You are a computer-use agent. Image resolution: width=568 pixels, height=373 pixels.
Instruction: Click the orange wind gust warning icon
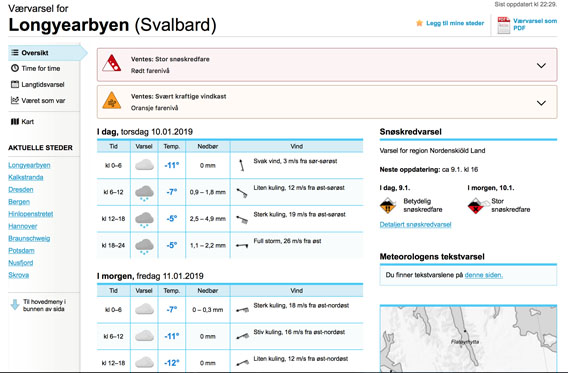(x=112, y=100)
